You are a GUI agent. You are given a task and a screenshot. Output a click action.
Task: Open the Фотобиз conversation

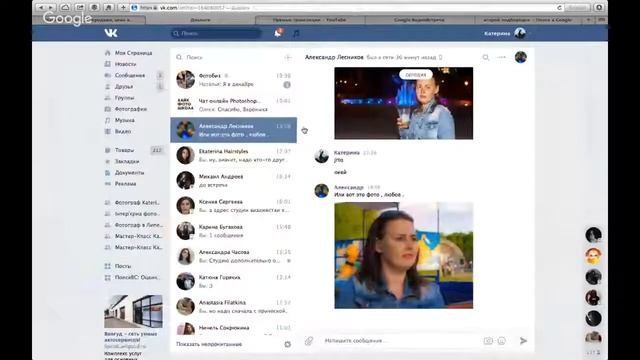(x=233, y=80)
